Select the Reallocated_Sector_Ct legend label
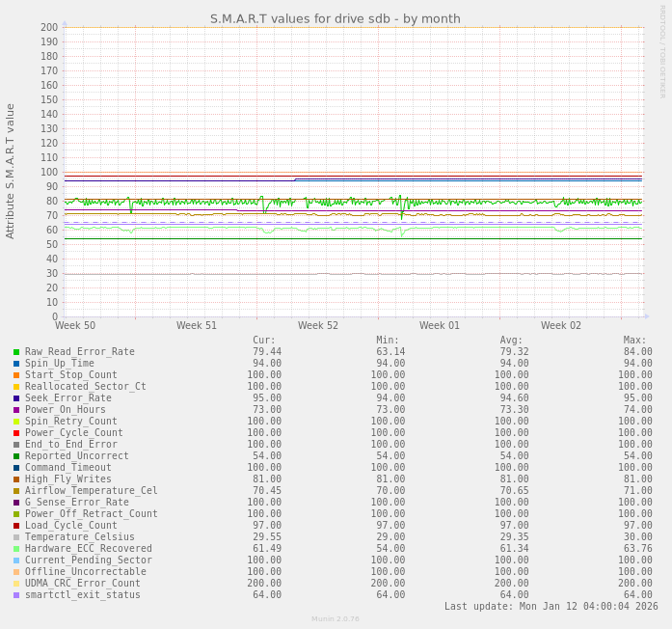672x629 pixels. click(85, 386)
